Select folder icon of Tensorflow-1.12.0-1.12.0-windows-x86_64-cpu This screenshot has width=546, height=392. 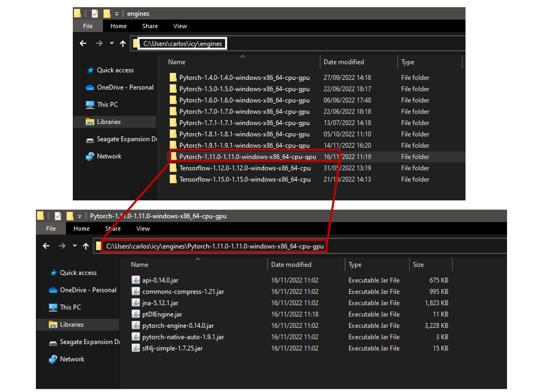(x=173, y=168)
